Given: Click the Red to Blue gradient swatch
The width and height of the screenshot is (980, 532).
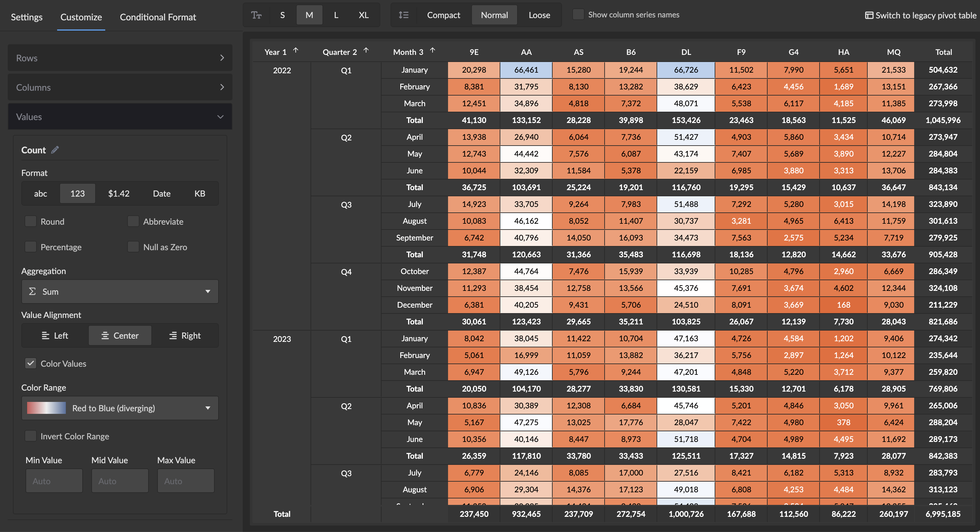Looking at the screenshot, I should [46, 408].
